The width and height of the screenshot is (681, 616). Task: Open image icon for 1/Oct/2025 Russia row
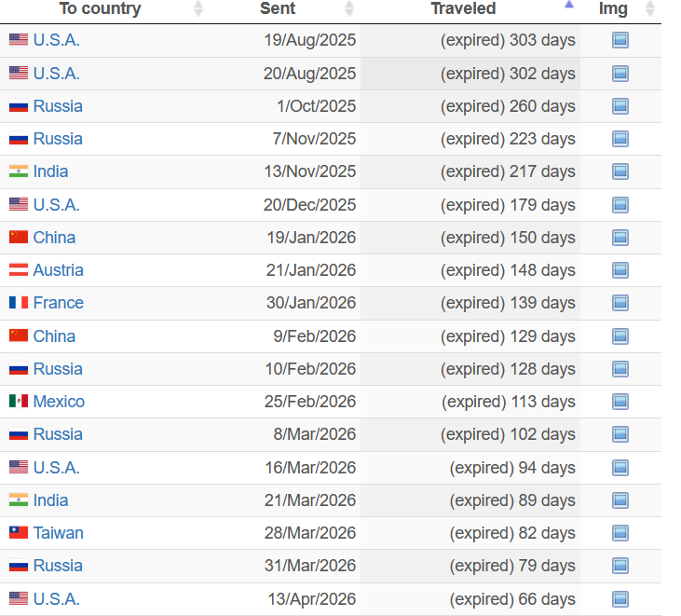click(x=620, y=106)
